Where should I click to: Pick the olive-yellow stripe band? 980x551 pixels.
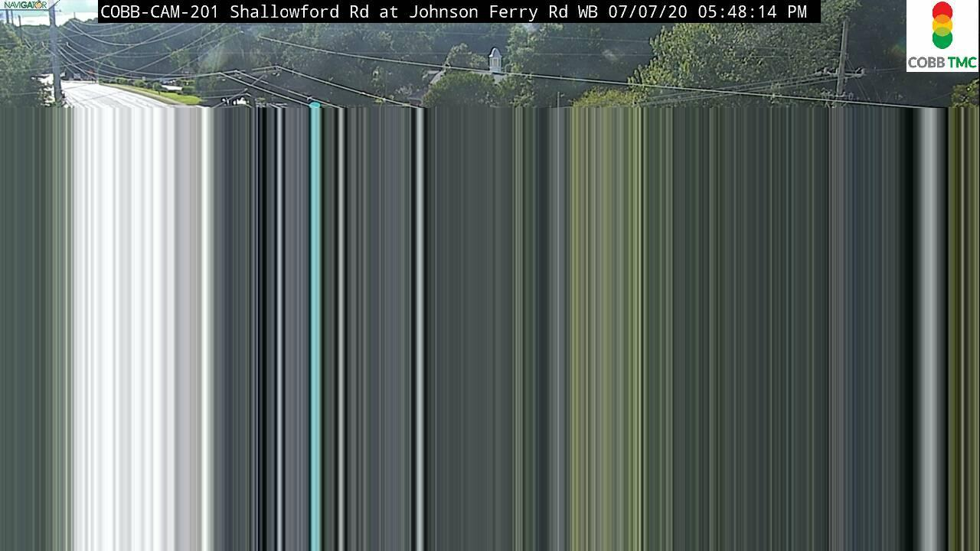click(x=605, y=329)
